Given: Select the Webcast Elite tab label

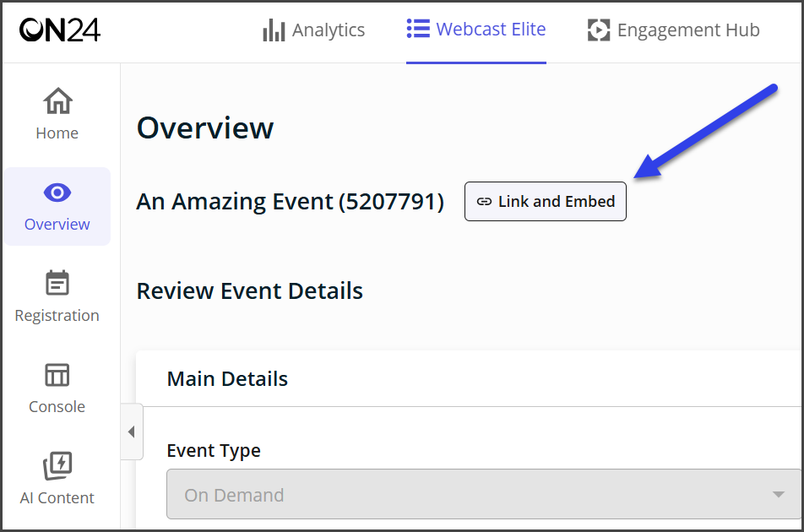Looking at the screenshot, I should 491,30.
